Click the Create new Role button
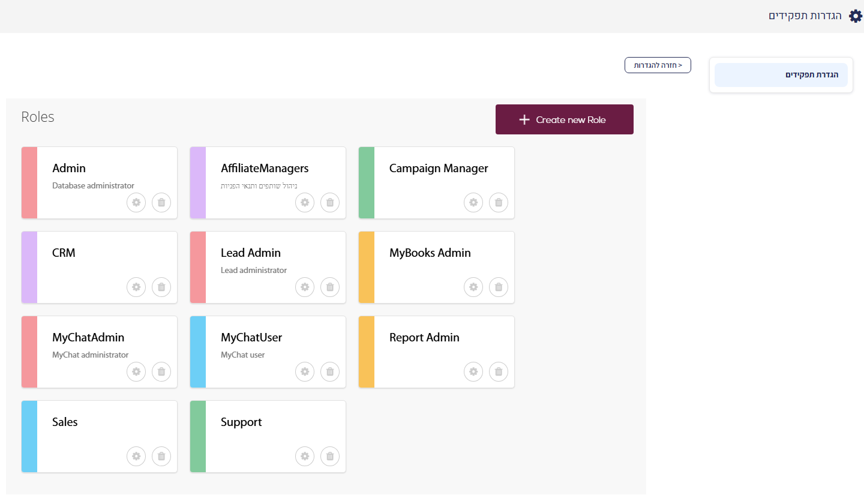 coord(565,119)
